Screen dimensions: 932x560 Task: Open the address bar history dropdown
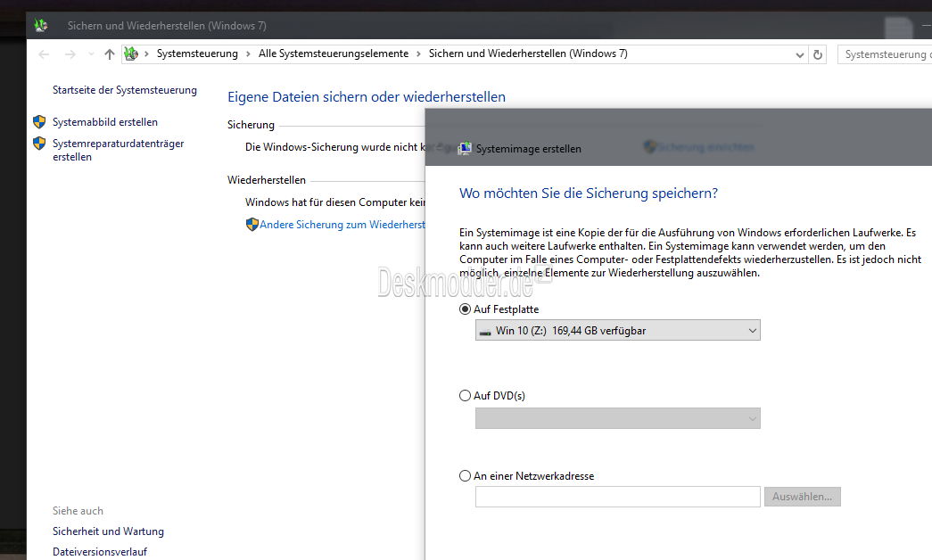[800, 54]
